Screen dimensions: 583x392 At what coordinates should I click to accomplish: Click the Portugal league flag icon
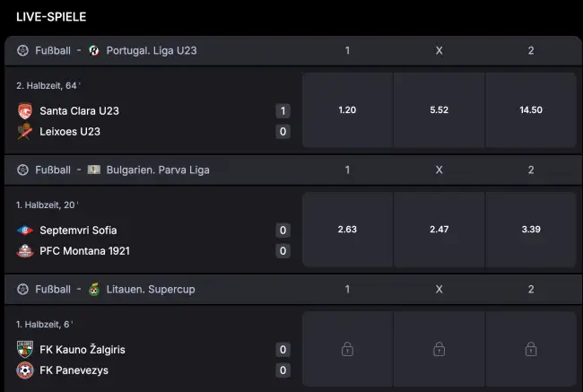[x=94, y=50]
